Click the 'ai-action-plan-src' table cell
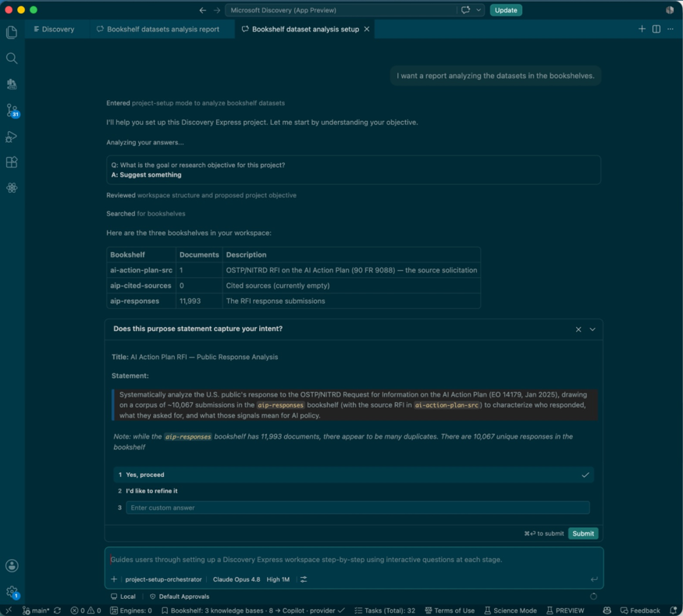 pyautogui.click(x=141, y=270)
